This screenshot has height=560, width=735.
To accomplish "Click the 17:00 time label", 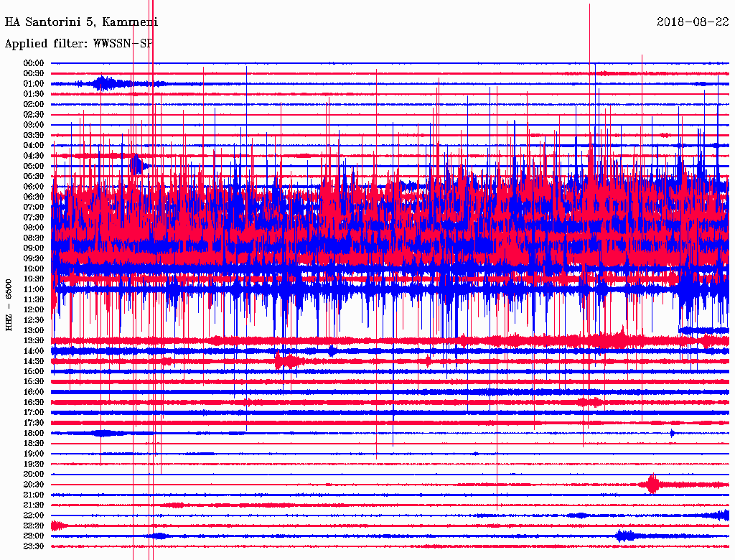I will pos(34,413).
